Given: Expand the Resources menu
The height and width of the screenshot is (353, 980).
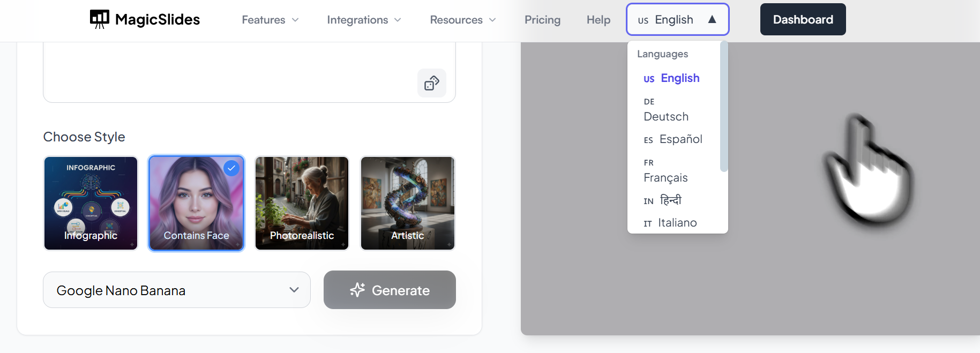Looking at the screenshot, I should (463, 20).
